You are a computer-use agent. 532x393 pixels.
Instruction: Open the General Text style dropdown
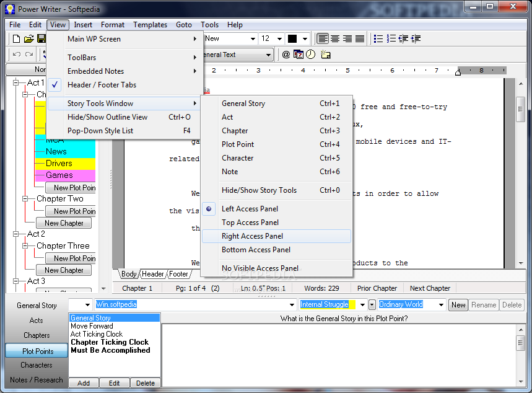click(x=268, y=55)
